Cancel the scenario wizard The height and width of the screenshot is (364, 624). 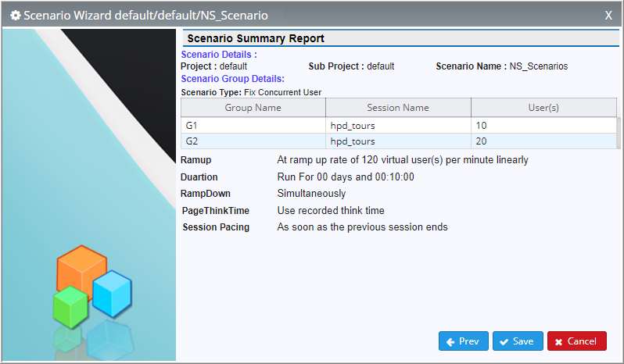pyautogui.click(x=576, y=341)
